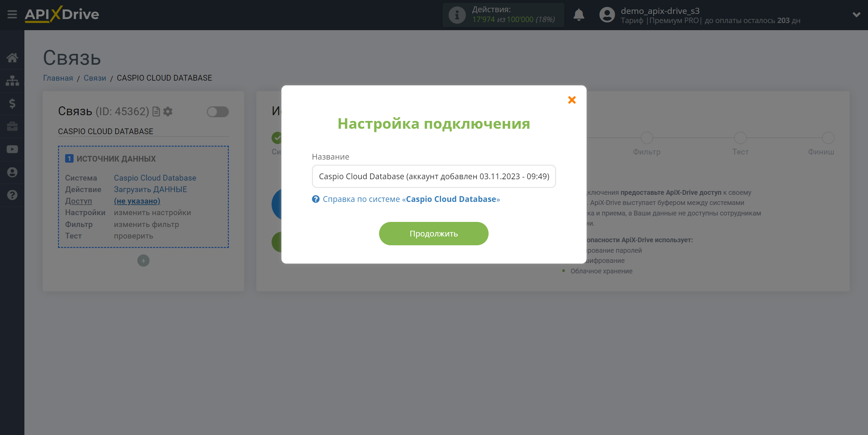Open Caspio Cloud Database help link
868x435 pixels.
point(411,199)
